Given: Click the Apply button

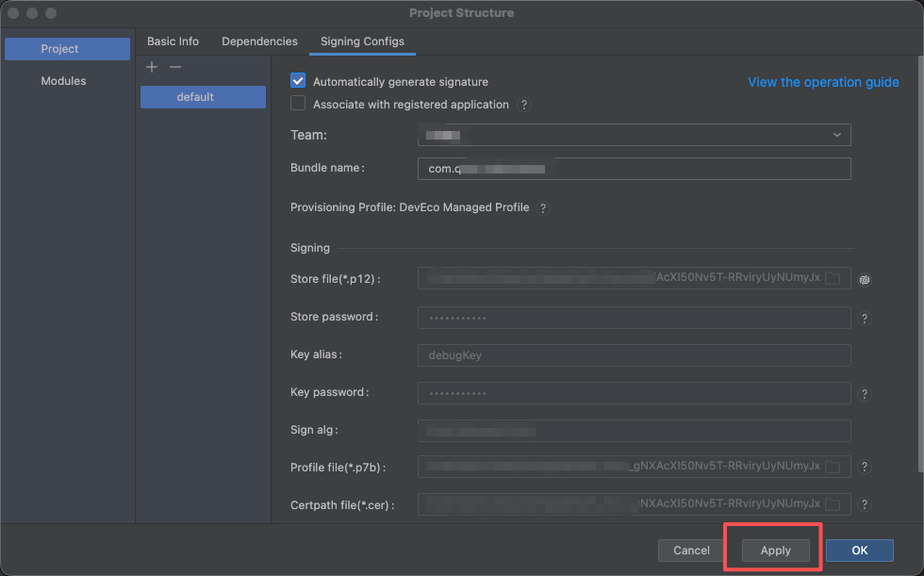Looking at the screenshot, I should [x=775, y=551].
